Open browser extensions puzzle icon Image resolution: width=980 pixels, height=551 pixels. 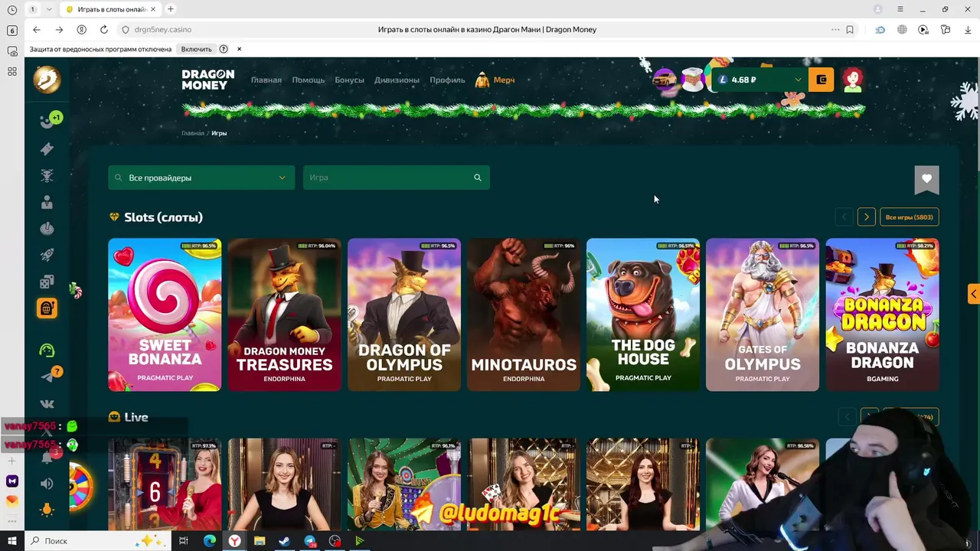pos(946,30)
